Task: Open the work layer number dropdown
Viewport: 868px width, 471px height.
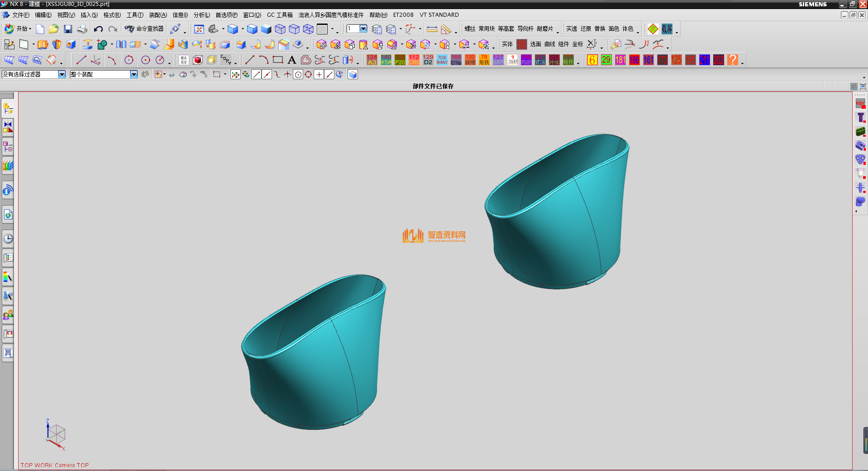Action: pyautogui.click(x=363, y=29)
